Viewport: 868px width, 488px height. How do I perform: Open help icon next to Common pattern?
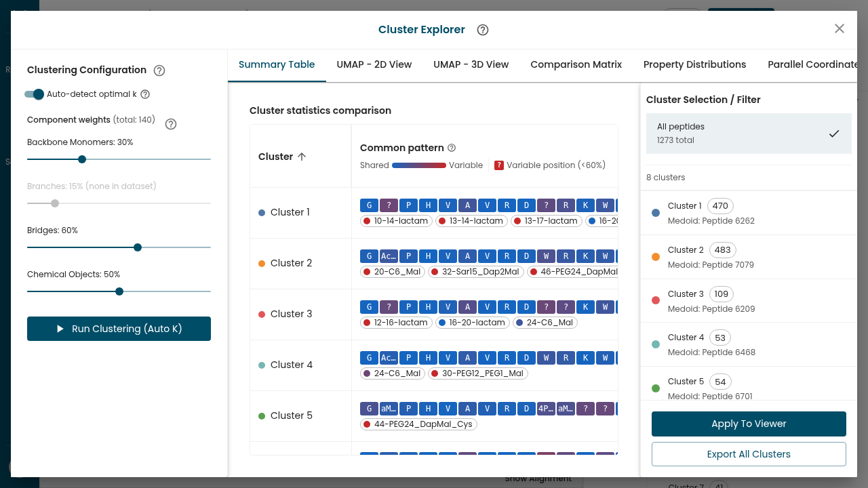452,148
